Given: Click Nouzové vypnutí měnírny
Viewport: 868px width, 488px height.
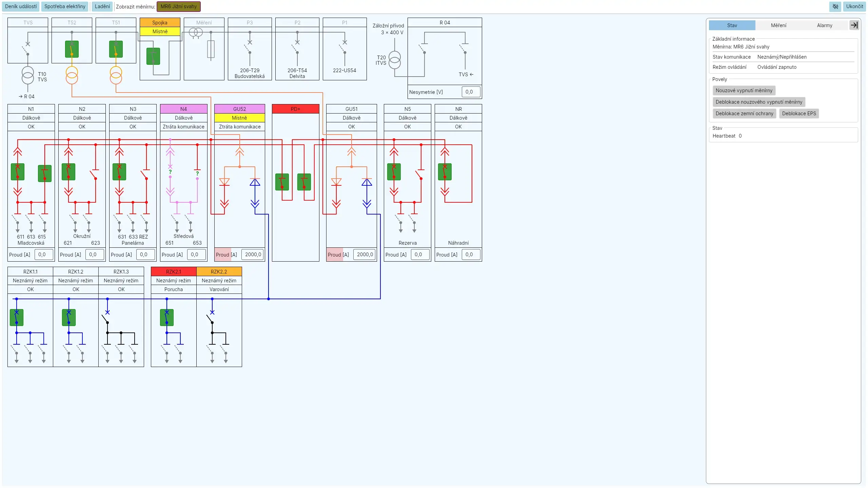Looking at the screenshot, I should 744,90.
